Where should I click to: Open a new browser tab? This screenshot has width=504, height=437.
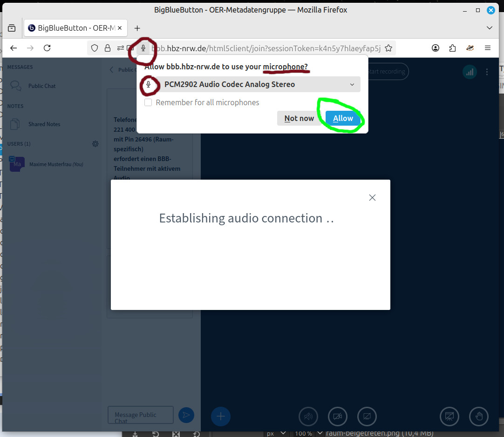tap(137, 28)
